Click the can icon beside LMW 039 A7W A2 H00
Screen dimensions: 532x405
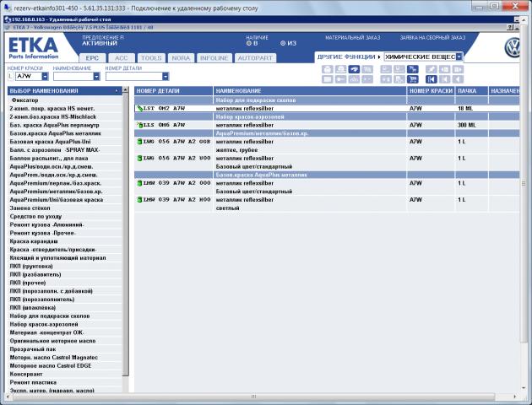coord(139,200)
